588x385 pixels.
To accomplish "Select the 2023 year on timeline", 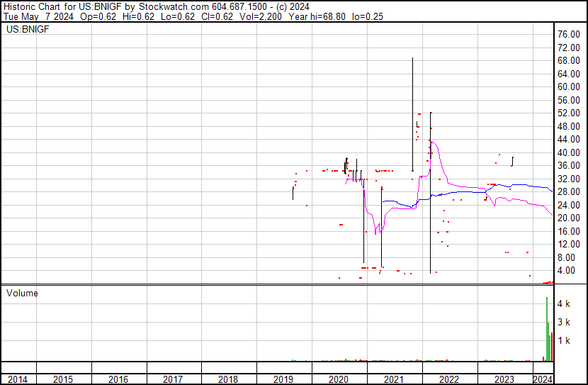I will (x=505, y=379).
